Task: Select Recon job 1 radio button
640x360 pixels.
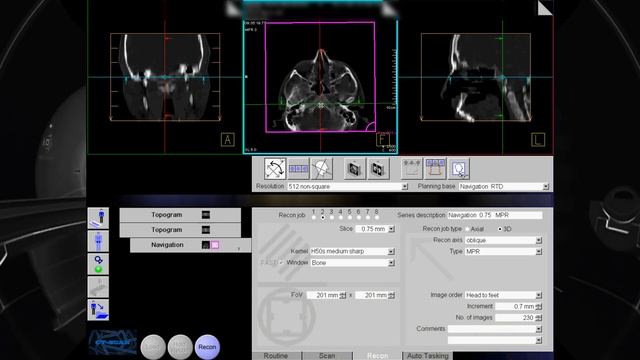Action: (313, 218)
